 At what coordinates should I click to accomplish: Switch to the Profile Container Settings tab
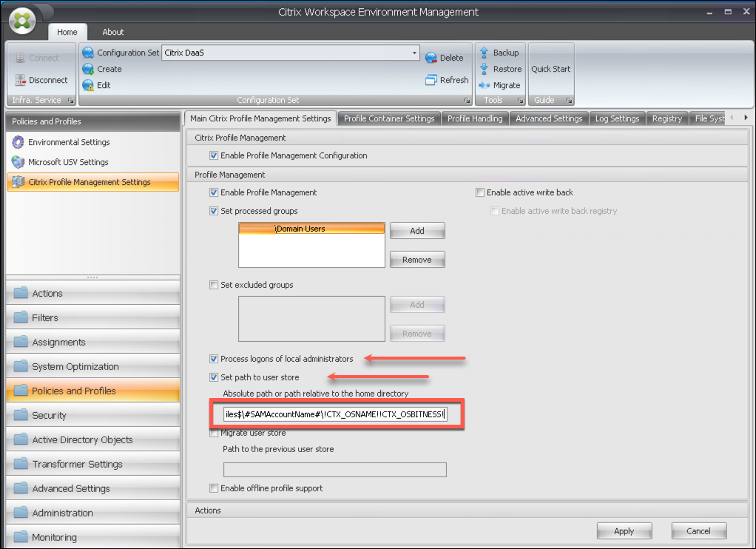[389, 118]
